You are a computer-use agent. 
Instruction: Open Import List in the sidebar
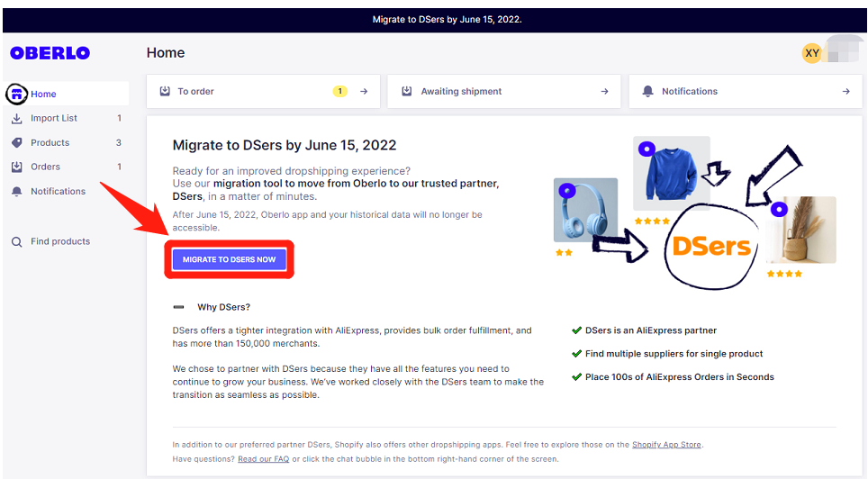click(67, 119)
